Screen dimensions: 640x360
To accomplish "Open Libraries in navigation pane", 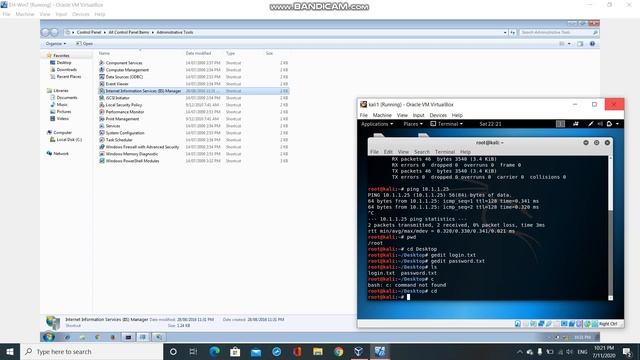I will (x=60, y=91).
